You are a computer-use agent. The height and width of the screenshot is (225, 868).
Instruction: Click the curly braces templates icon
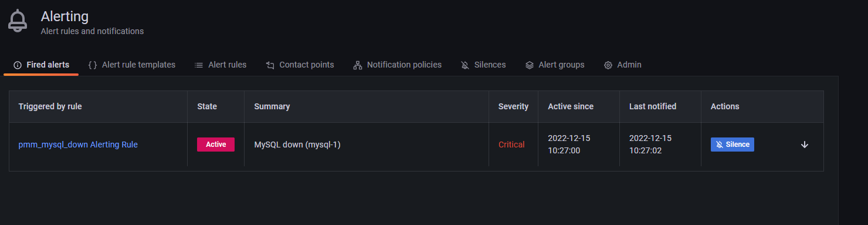(93, 65)
